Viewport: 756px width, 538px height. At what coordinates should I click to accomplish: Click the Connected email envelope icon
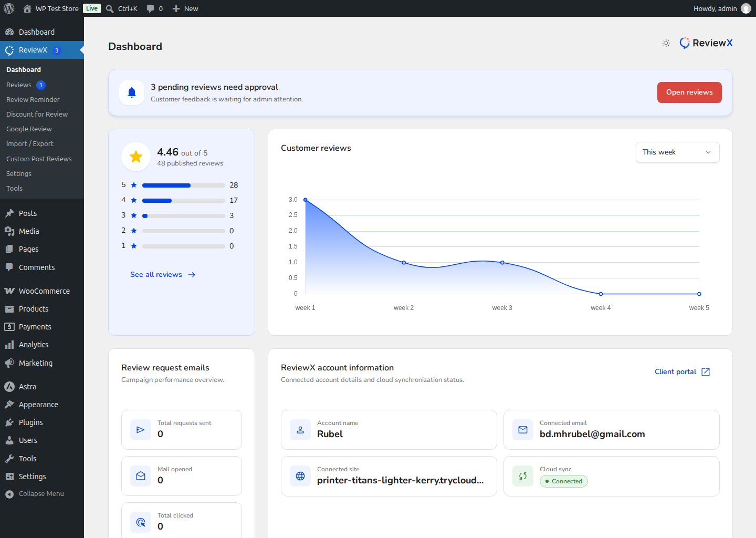coord(523,430)
